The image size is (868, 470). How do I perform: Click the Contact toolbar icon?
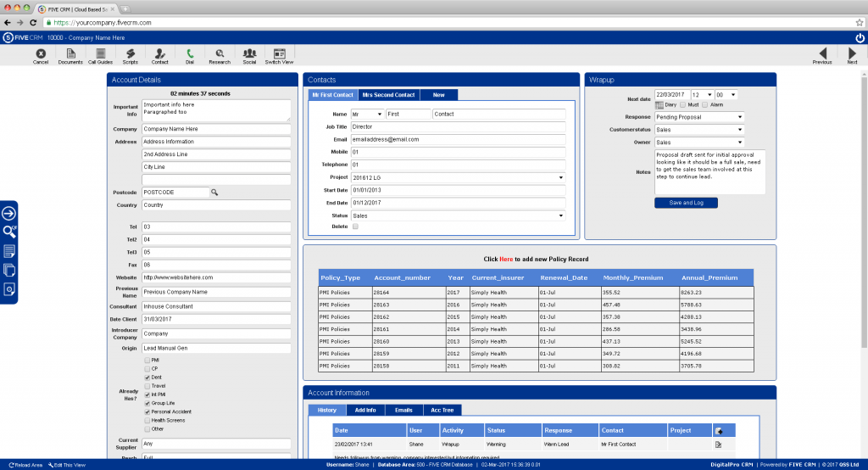(x=160, y=55)
